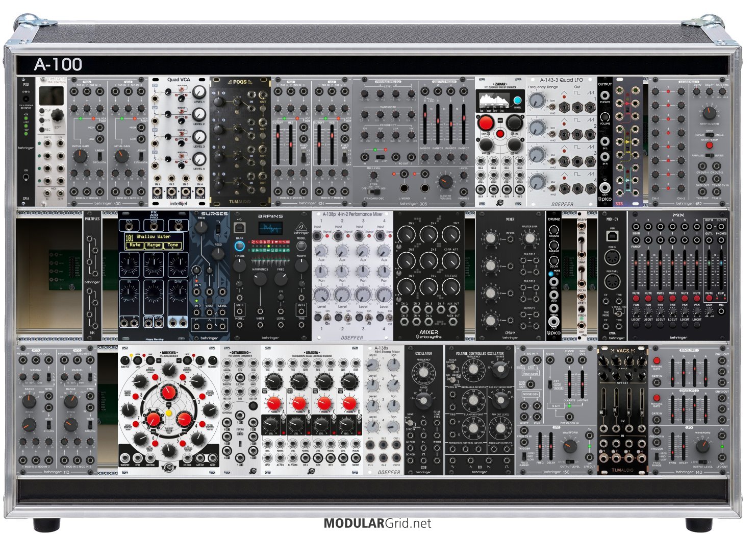Viewport: 756px width, 534px height.
Task: Click the MASTER GAIN knob on the CP3A-M mixer
Action: [530, 238]
